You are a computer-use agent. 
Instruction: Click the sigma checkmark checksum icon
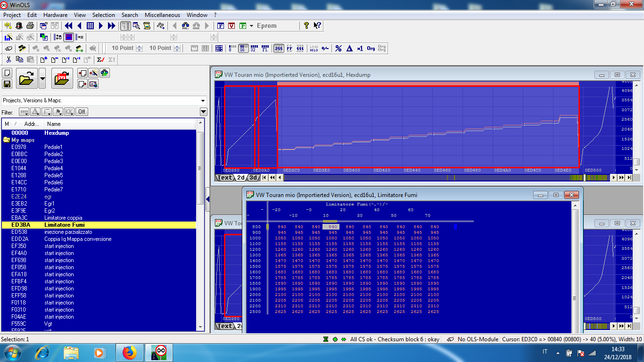point(100,60)
